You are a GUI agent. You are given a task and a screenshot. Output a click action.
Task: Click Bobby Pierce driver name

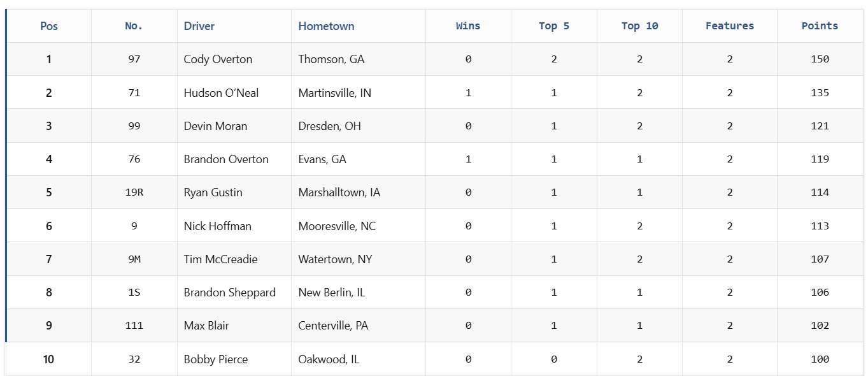pos(215,359)
